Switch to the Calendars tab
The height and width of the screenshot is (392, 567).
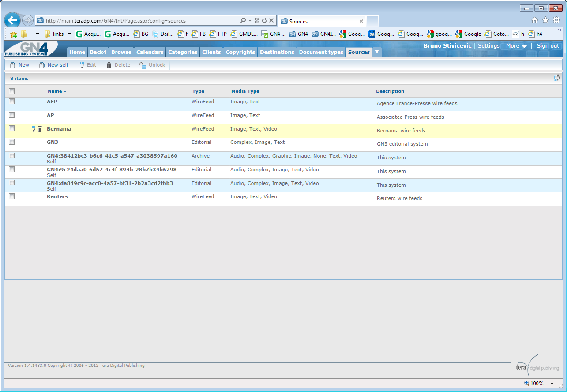pyautogui.click(x=150, y=52)
